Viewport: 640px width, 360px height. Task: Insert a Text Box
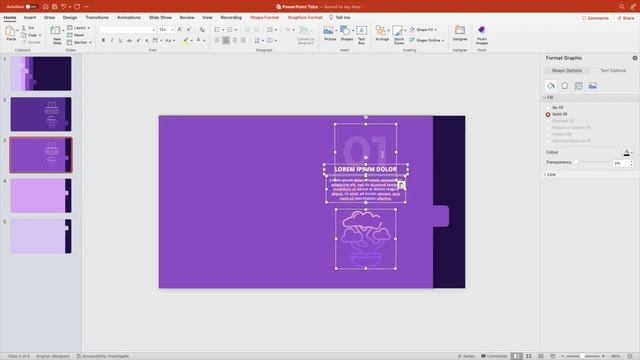[x=362, y=34]
